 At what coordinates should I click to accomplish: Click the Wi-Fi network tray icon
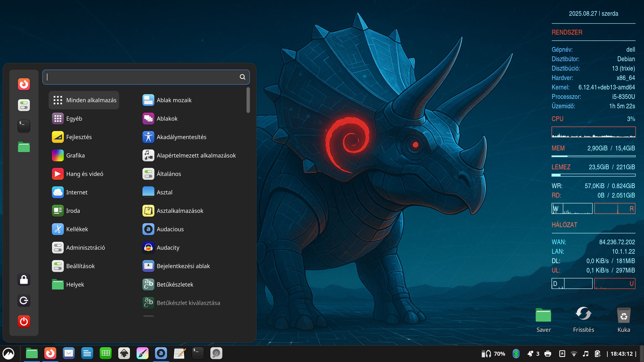point(574,353)
